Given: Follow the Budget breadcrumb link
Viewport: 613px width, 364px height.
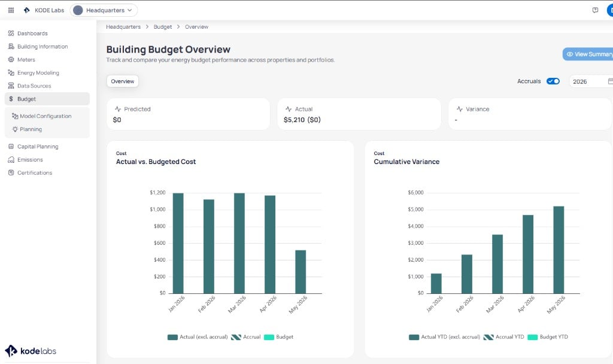Looking at the screenshot, I should pyautogui.click(x=163, y=26).
